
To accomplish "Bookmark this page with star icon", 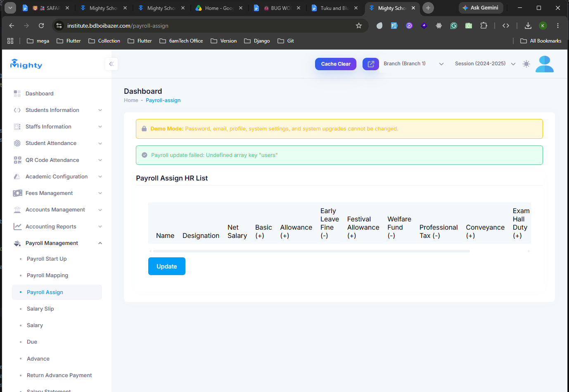I will tap(359, 26).
